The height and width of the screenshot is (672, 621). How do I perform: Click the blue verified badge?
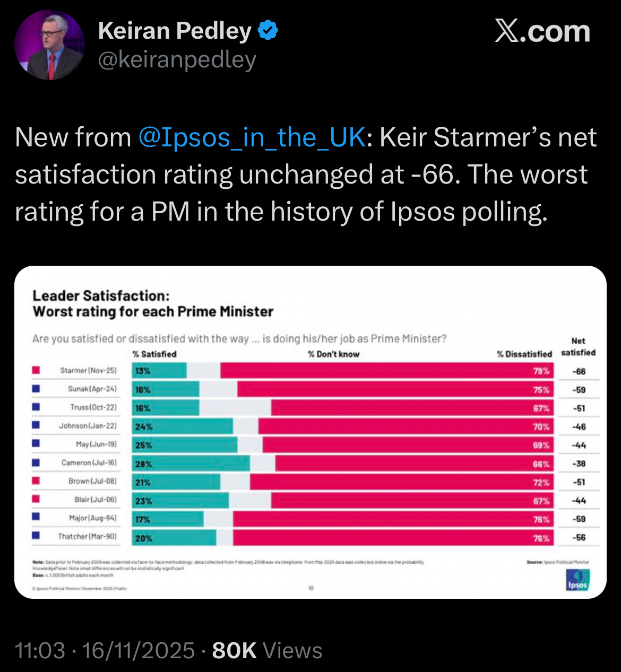(268, 31)
